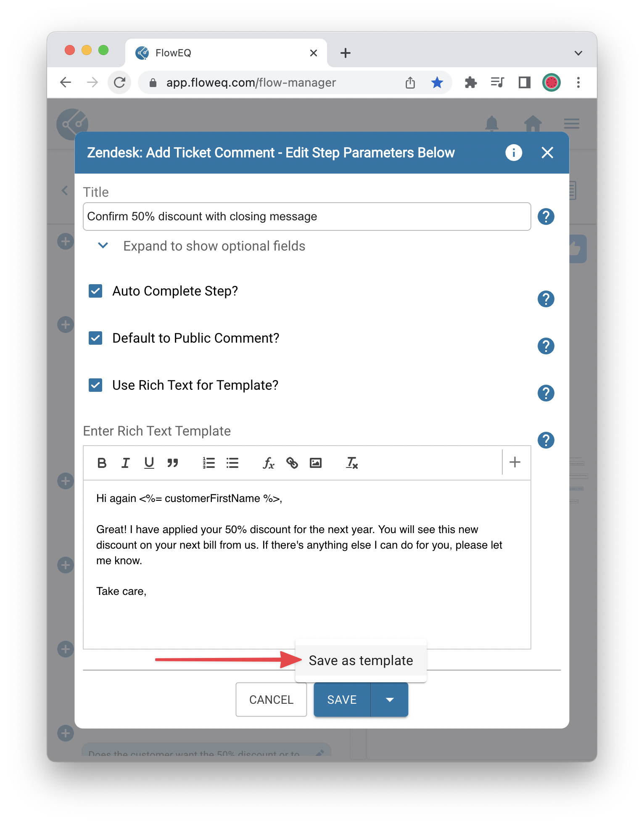The width and height of the screenshot is (644, 824).
Task: Open the browser media control icon
Action: (498, 82)
